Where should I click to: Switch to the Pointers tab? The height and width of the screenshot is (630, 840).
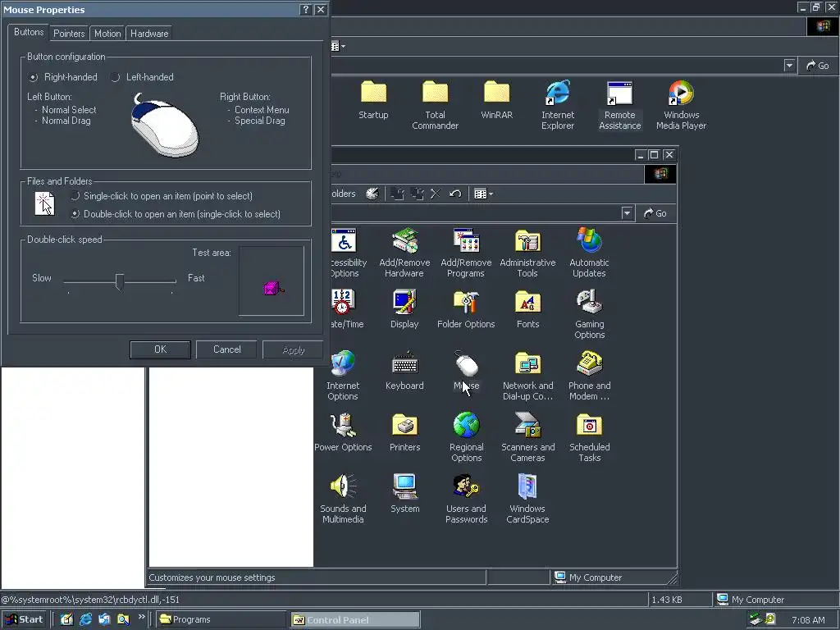click(69, 33)
